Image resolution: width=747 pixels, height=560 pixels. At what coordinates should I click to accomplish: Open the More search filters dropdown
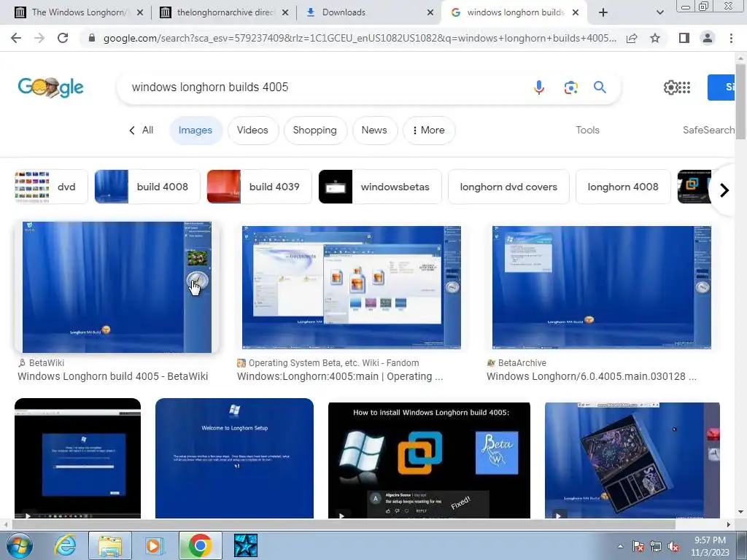[x=429, y=130]
